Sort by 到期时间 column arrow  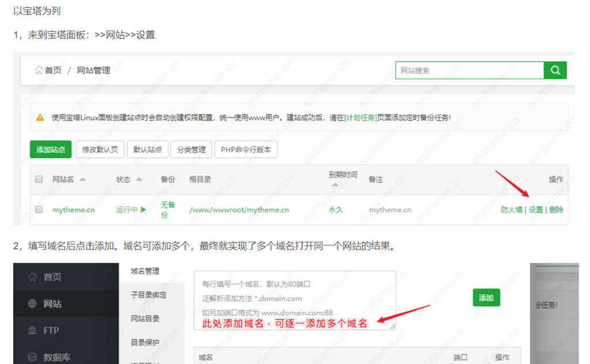tap(335, 185)
